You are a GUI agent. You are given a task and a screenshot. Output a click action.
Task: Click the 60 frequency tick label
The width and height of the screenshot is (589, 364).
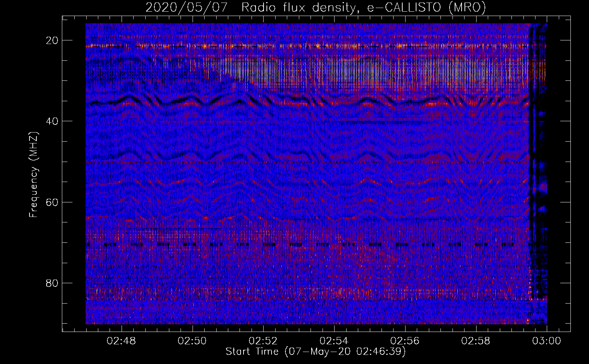(x=52, y=202)
